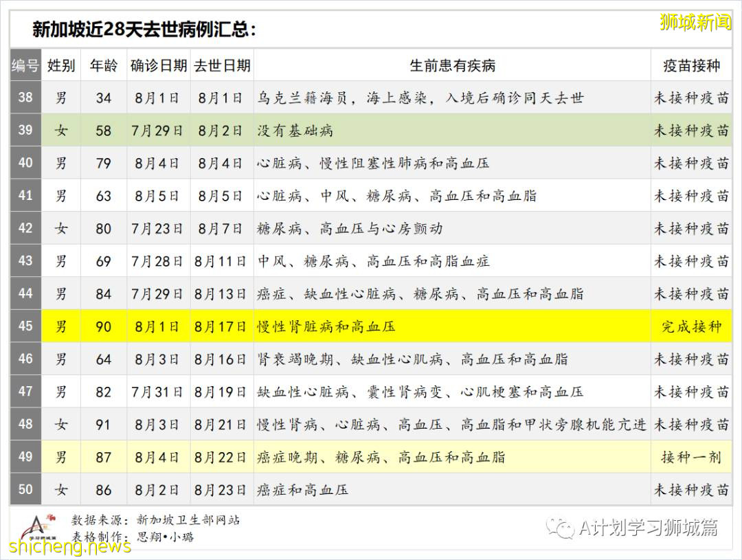Click the 狮城新闻 watermark in top-right corner
This screenshot has height=560, width=742.
(x=695, y=22)
